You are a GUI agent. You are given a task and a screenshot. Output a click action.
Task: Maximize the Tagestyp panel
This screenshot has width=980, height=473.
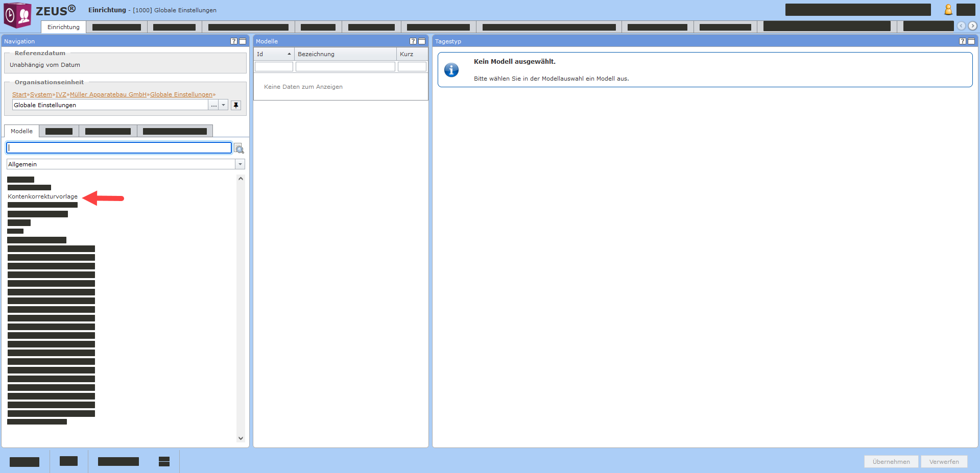(971, 41)
